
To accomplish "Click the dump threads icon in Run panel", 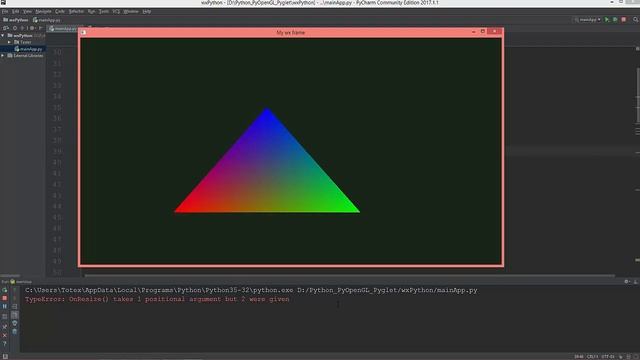I will click(x=5, y=316).
